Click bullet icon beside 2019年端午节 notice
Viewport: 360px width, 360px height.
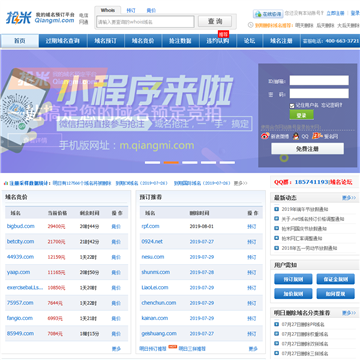pos(276,209)
